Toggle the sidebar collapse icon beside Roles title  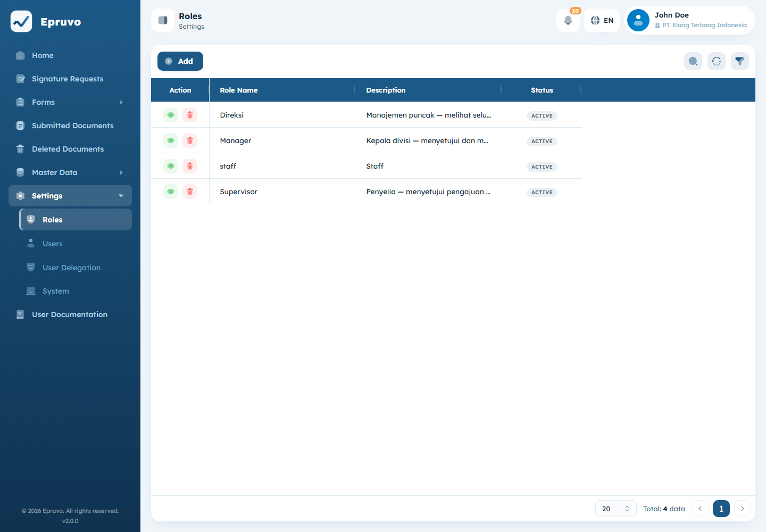163,20
